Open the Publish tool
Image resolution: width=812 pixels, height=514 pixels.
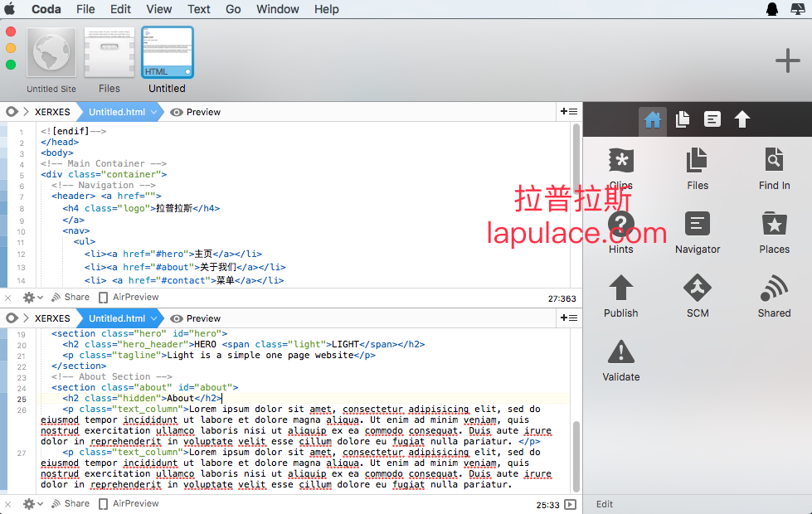[620, 296]
